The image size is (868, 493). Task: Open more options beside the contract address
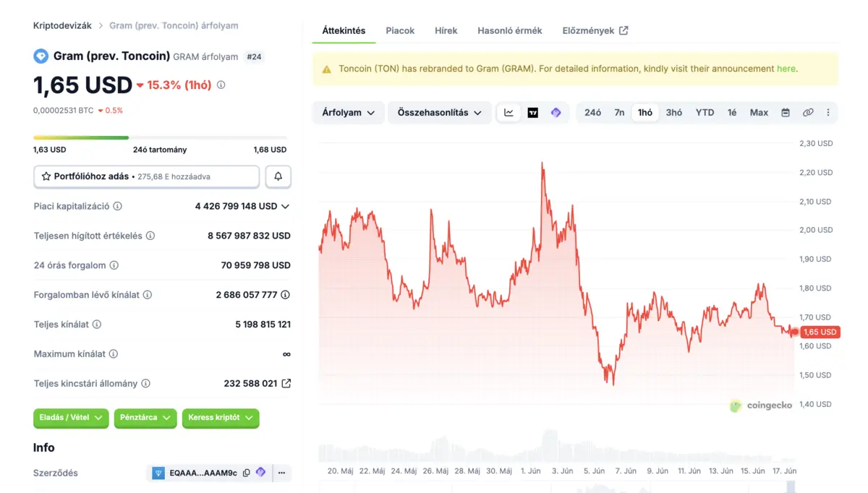[x=281, y=473]
